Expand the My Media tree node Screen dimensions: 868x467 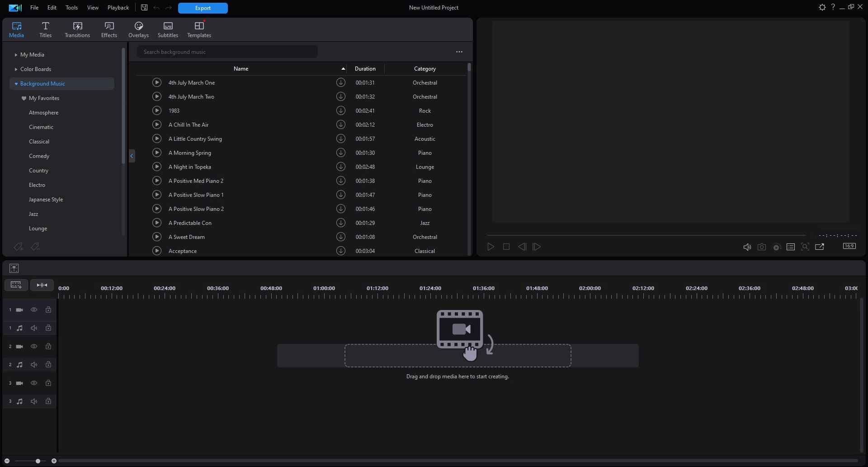[16, 55]
